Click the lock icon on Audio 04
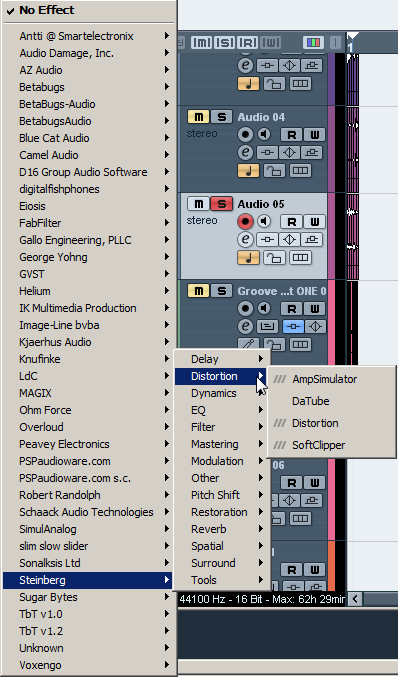Viewport: 398px width, 677px height. (x=275, y=171)
